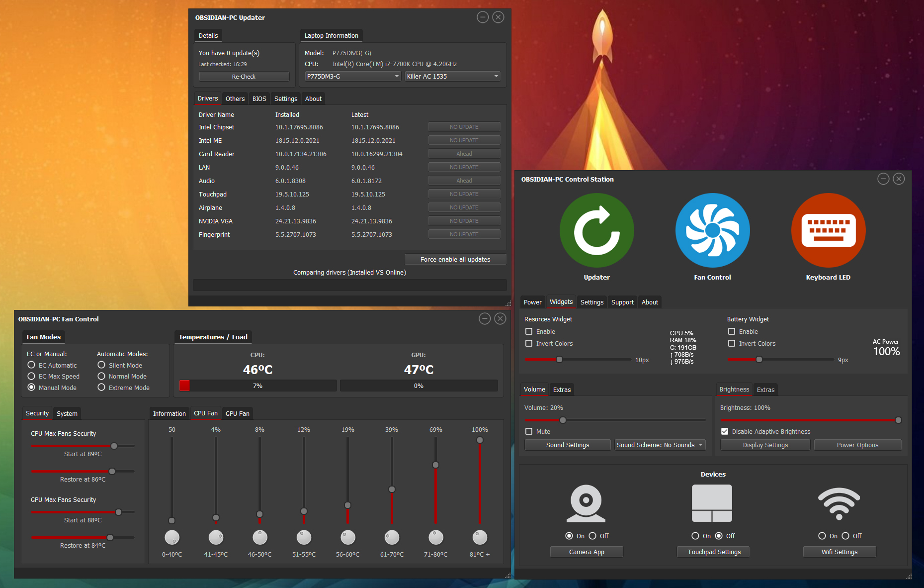Switch to the Support tab
This screenshot has width=924, height=588.
622,302
